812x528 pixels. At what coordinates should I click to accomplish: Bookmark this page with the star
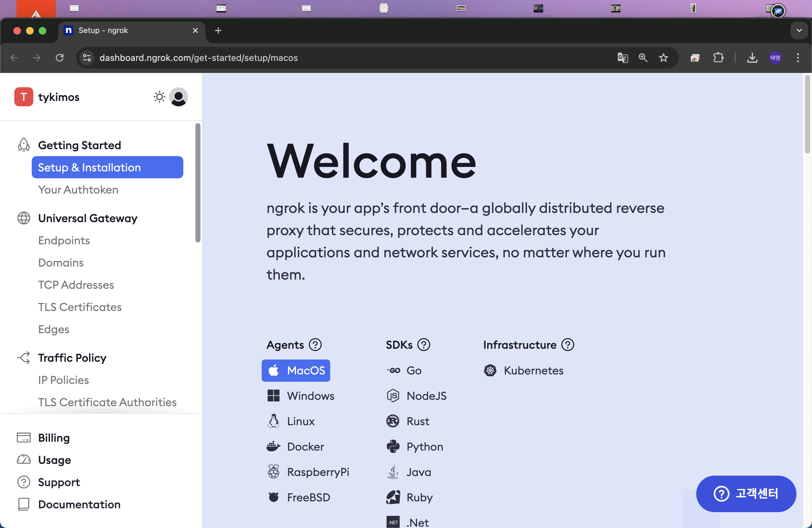663,58
